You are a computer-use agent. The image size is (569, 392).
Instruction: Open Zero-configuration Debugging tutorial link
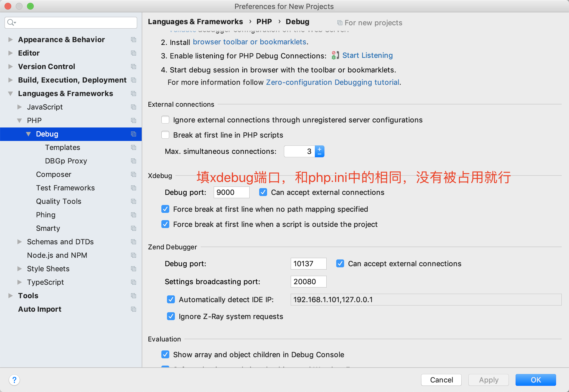coord(332,82)
